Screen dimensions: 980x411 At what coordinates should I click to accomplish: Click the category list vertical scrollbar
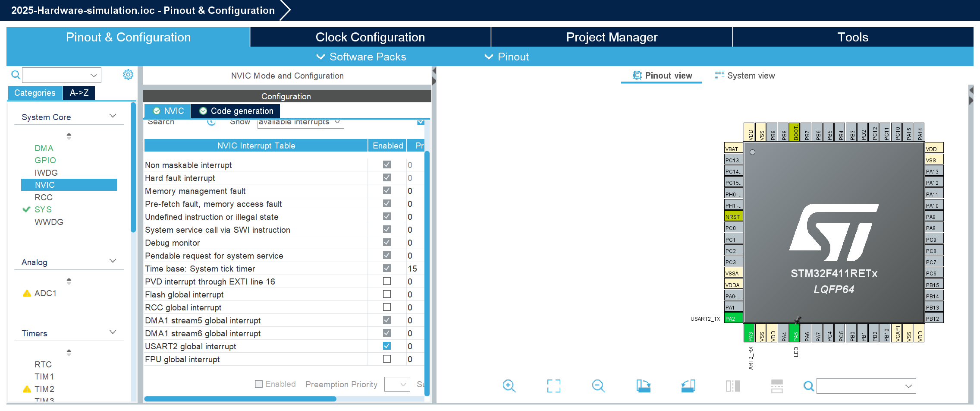coord(133,168)
